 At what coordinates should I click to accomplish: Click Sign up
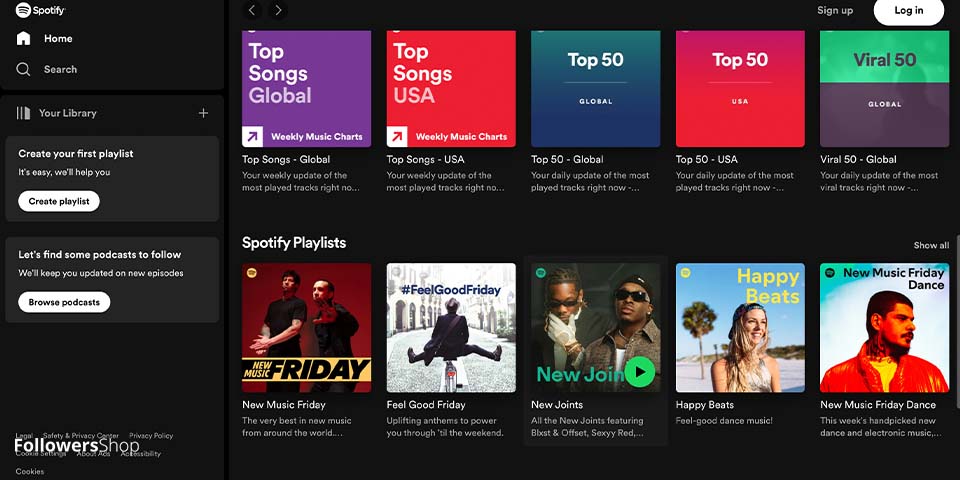click(835, 10)
